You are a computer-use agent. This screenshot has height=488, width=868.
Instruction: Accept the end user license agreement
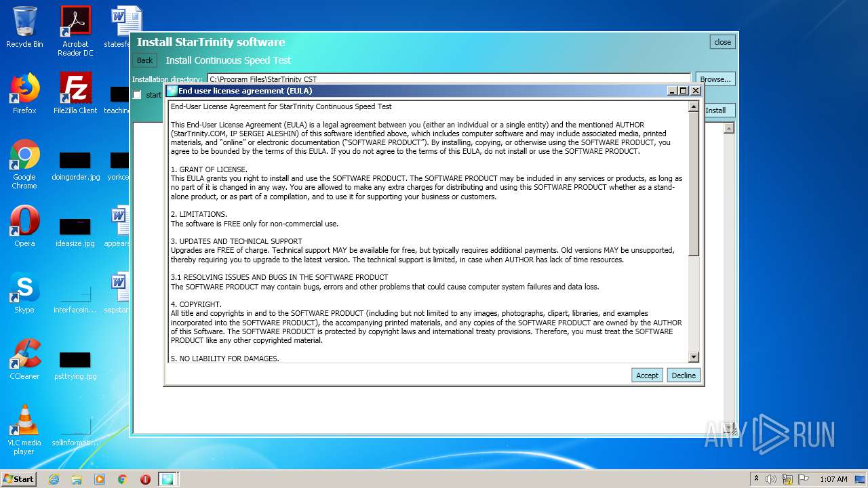tap(647, 375)
